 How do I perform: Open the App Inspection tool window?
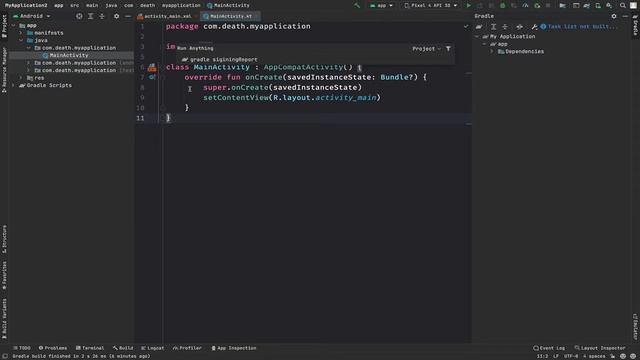(234, 348)
